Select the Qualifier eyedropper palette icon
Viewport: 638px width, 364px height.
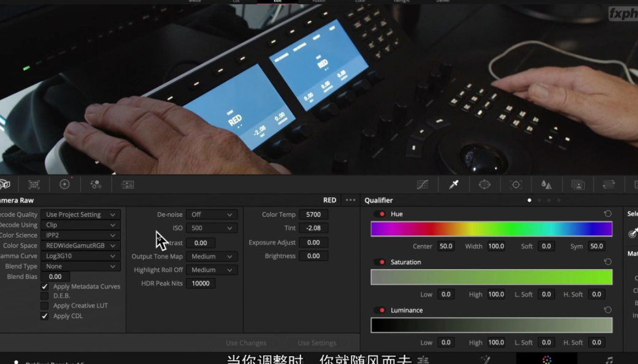pyautogui.click(x=454, y=184)
